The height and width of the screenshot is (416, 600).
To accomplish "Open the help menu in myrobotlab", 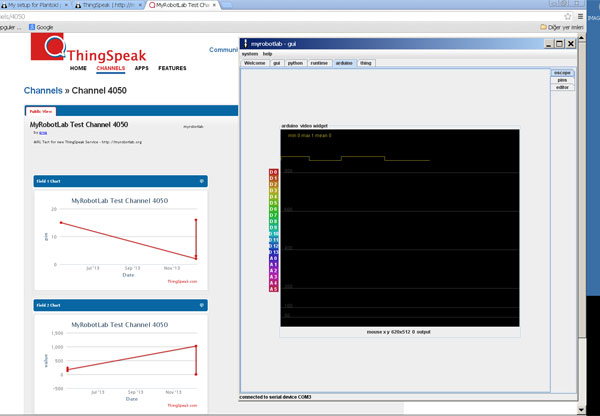I will click(267, 54).
